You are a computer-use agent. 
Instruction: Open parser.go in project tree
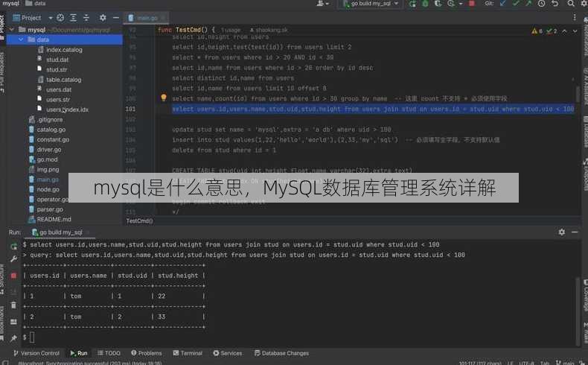click(50, 209)
